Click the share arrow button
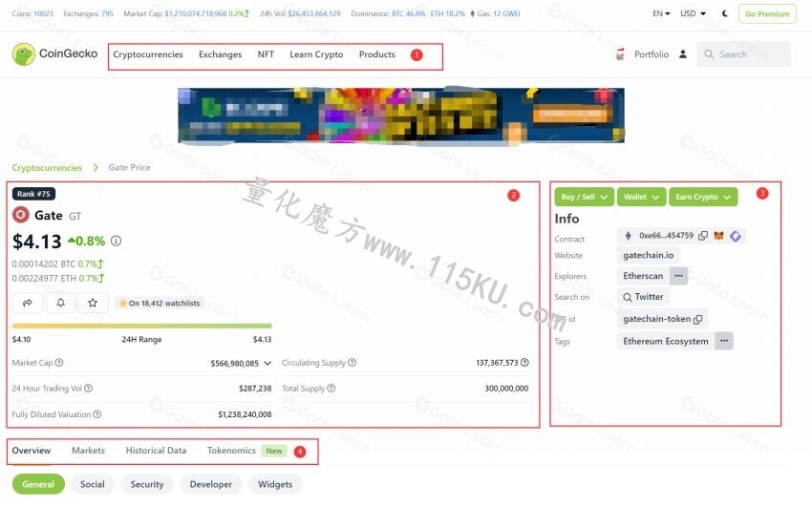Screen dimensions: 812x507 click(x=28, y=303)
